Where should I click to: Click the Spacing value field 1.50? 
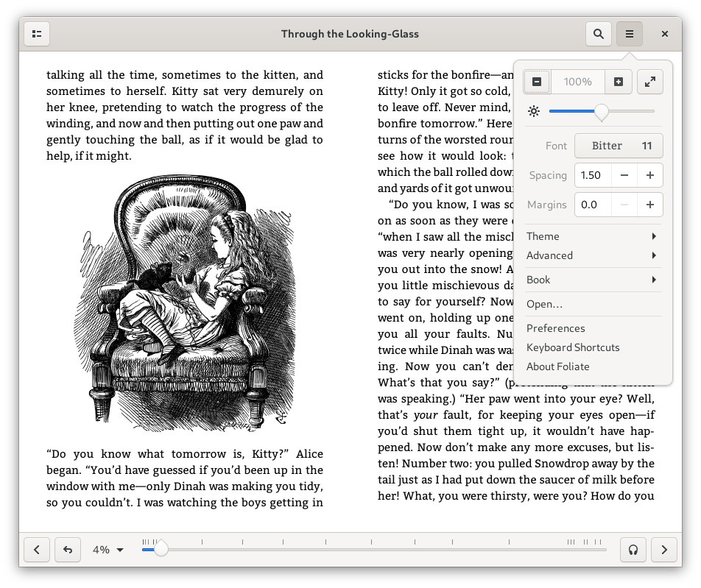point(593,175)
